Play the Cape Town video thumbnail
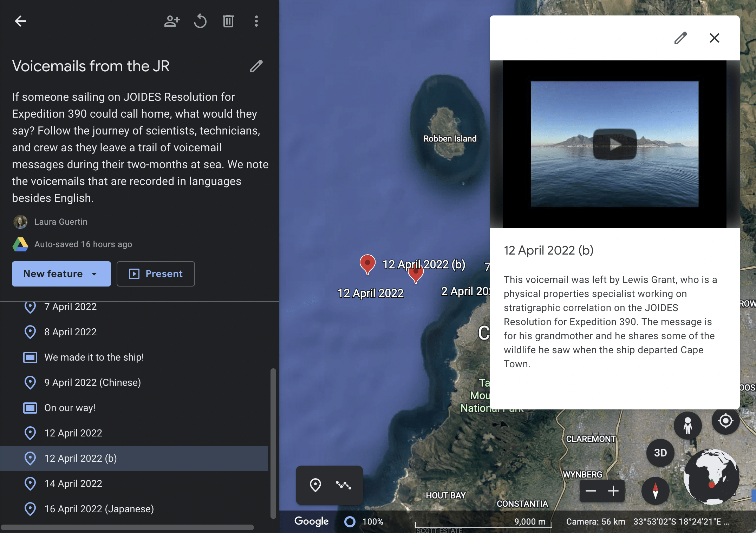Viewport: 756px width, 533px height. pos(614,144)
